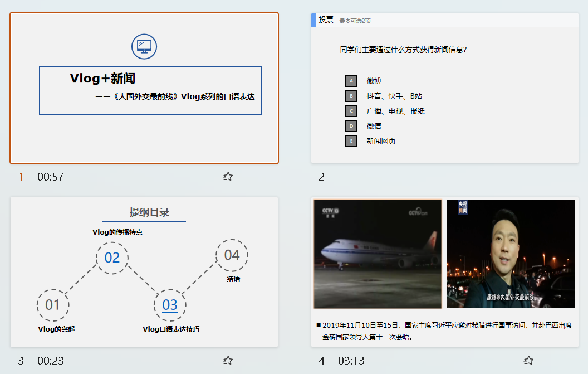
Task: Toggle the star icon under slide 3
Action: coord(228,361)
